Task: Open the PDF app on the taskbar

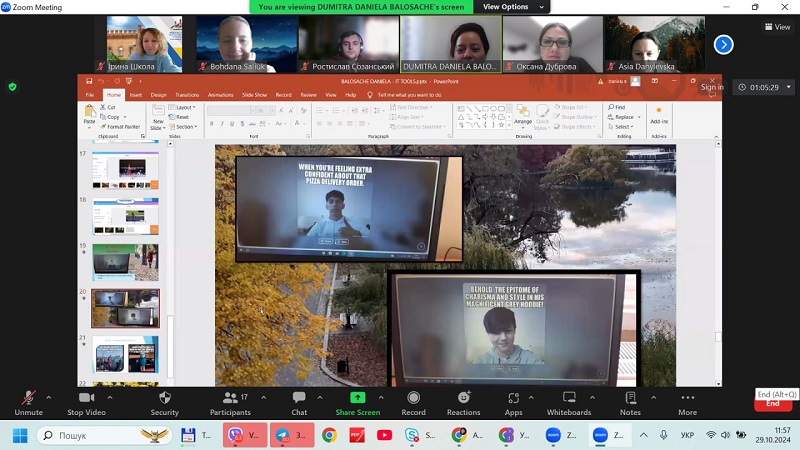Action: [x=357, y=435]
